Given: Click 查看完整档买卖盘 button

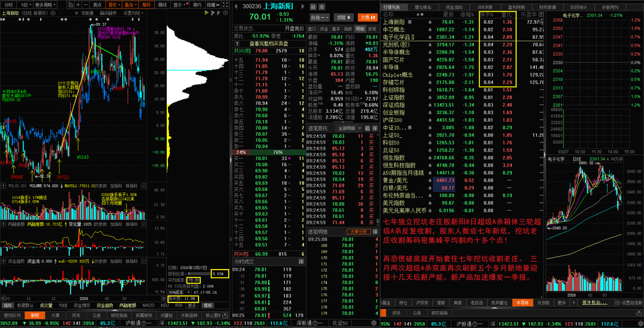Looking at the screenshot, I should tap(269, 43).
